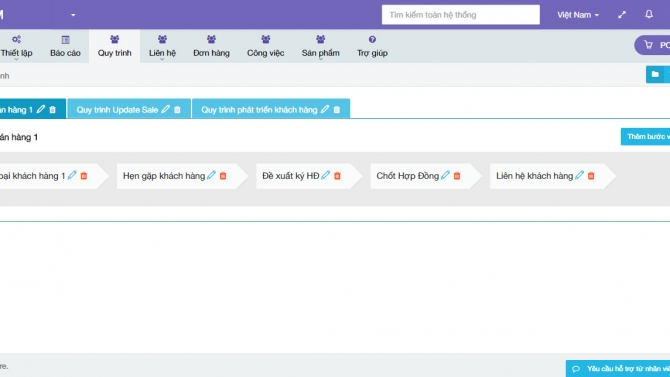Select the Liên hệ khách hàng step text

coord(535,176)
